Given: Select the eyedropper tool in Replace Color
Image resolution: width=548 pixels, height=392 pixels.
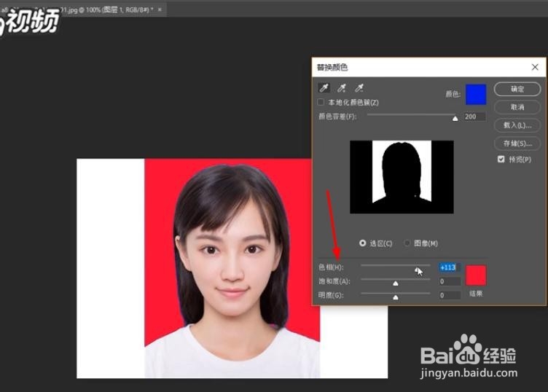Looking at the screenshot, I should tap(324, 87).
